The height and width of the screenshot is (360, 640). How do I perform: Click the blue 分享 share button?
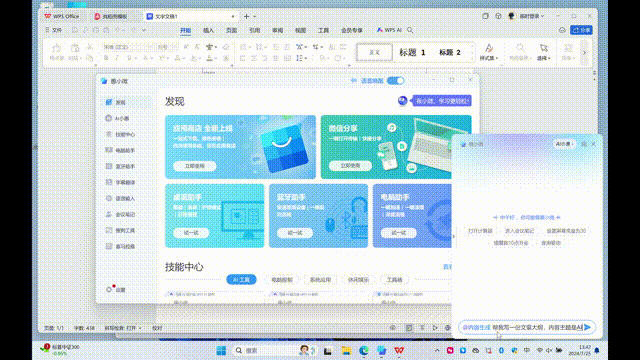[x=581, y=30]
